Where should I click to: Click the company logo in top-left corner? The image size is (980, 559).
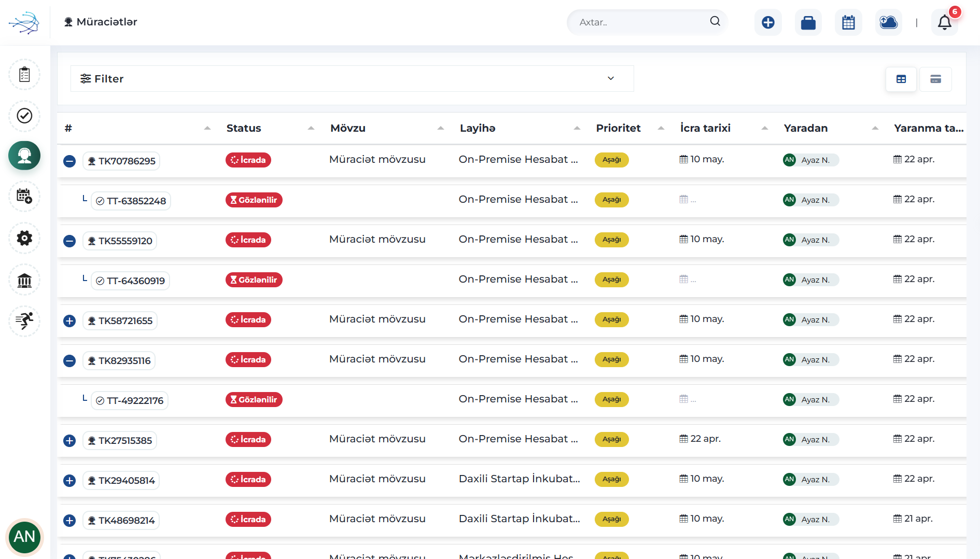24,22
